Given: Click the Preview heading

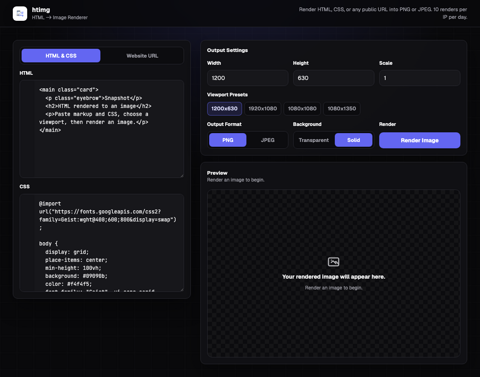Looking at the screenshot, I should click(217, 173).
